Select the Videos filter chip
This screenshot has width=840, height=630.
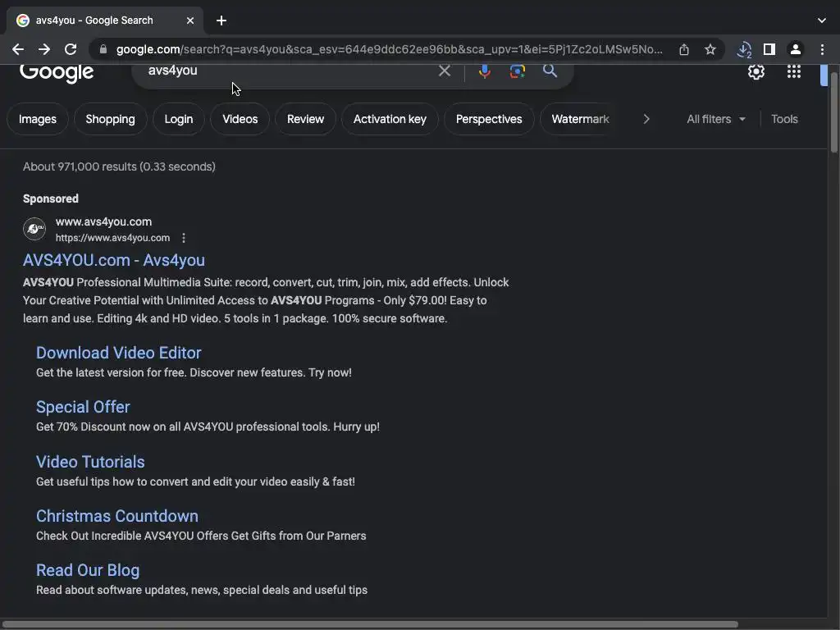click(x=240, y=119)
